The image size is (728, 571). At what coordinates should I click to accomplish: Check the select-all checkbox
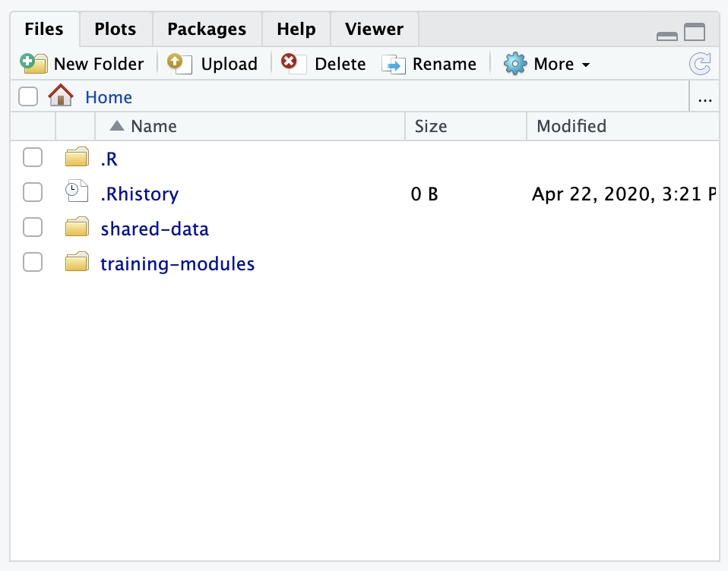pyautogui.click(x=27, y=96)
